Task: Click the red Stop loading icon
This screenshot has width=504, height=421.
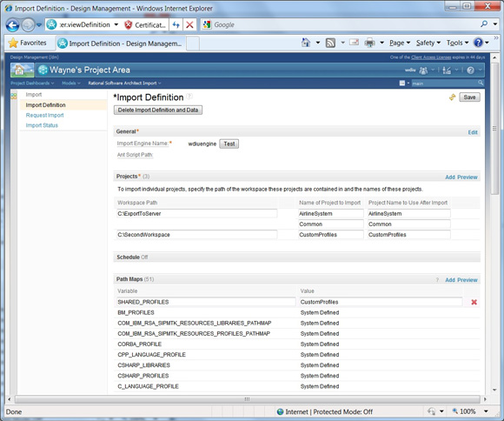Action: coord(189,24)
